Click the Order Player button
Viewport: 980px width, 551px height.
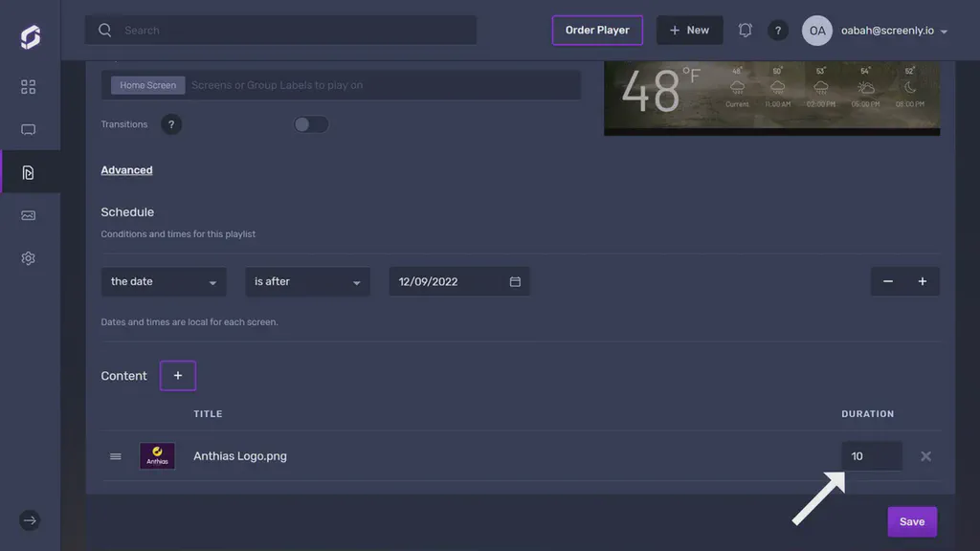click(597, 31)
